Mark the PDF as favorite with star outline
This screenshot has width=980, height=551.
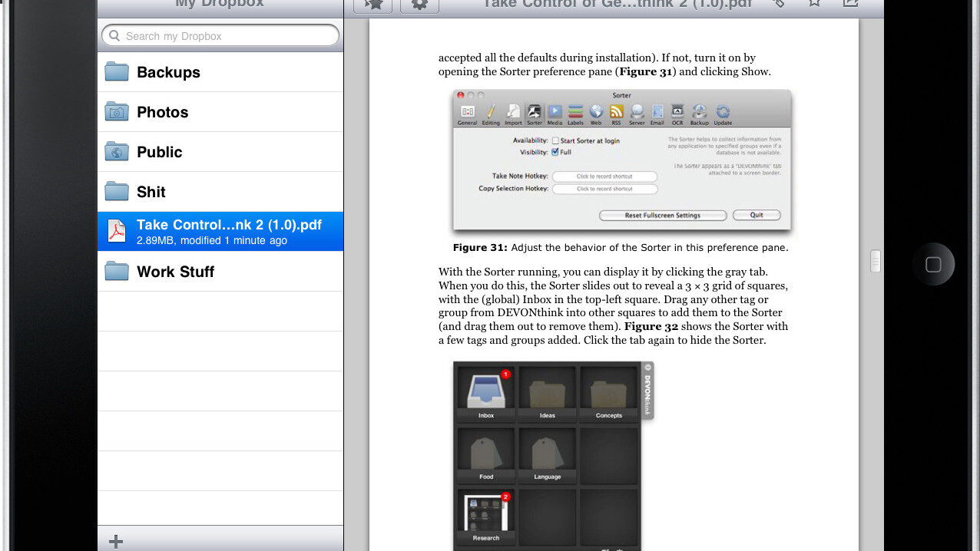(814, 4)
